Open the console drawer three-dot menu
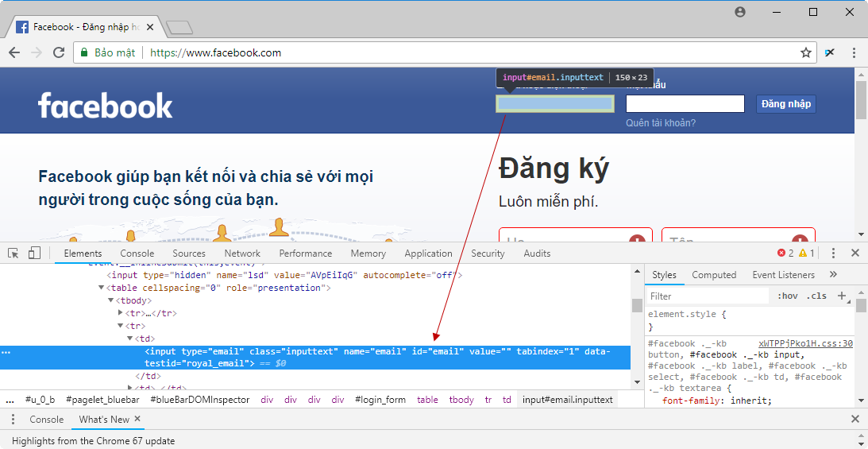 tap(12, 419)
